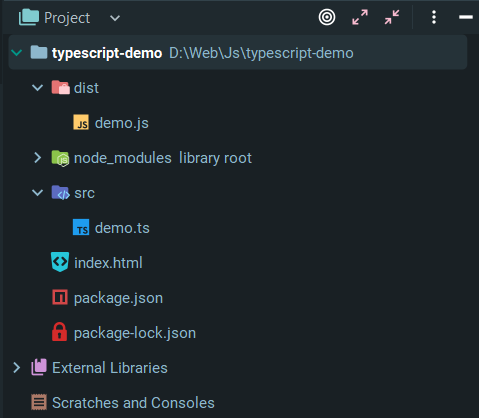
Task: Open the Project view dropdown chevron
Action: 115,18
